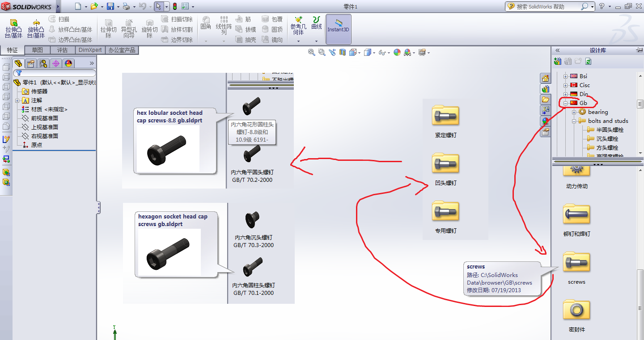Select the 旋转凸台/基体 revolve boss tool
This screenshot has width=644, height=340.
[x=36, y=29]
